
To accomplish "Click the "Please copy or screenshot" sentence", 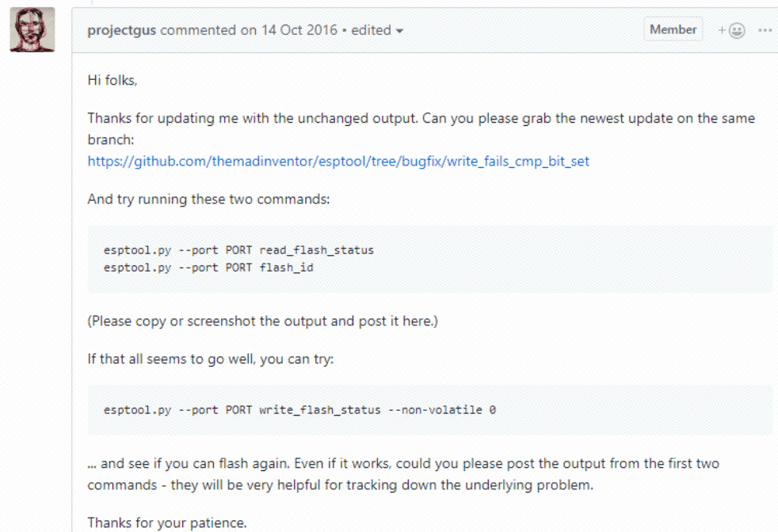I will (262, 321).
